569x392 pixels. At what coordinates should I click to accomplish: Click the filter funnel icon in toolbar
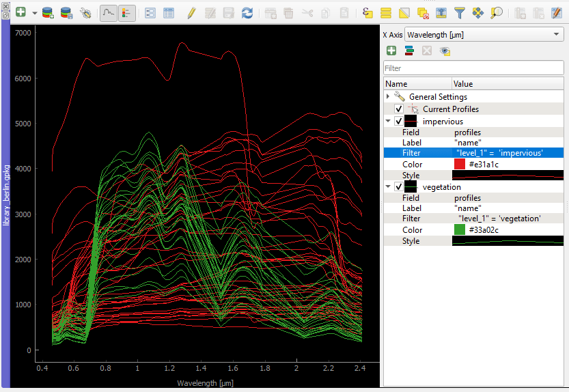(x=460, y=12)
